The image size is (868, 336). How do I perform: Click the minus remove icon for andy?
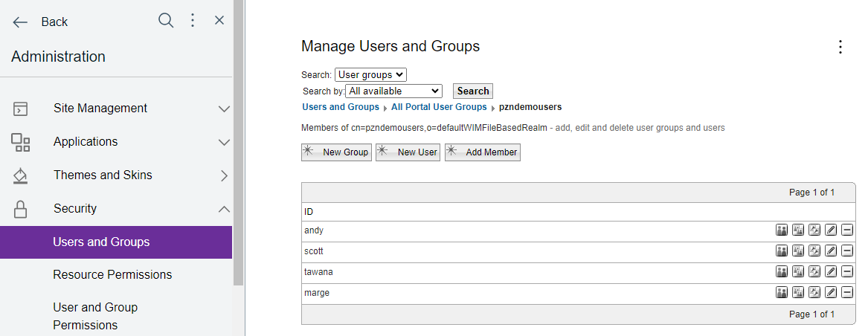(x=847, y=230)
